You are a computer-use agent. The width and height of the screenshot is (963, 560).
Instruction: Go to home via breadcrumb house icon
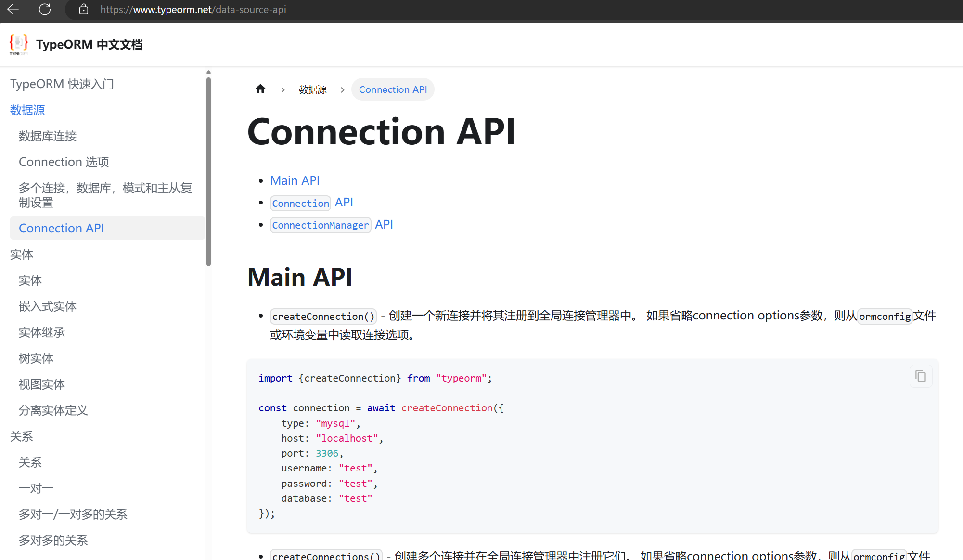pos(260,89)
